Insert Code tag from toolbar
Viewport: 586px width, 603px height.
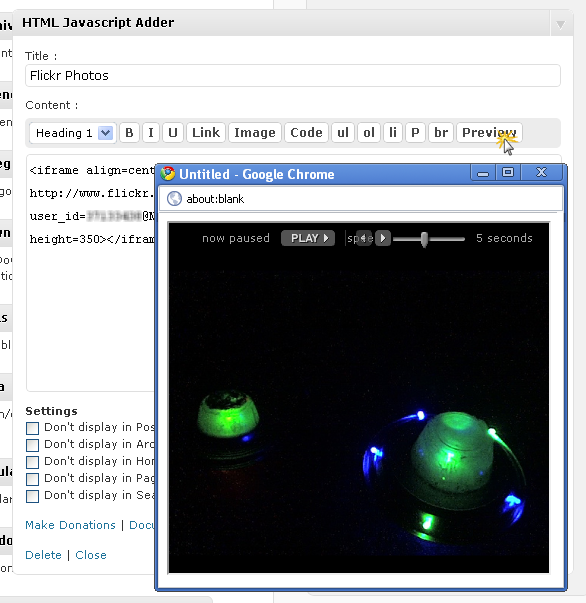point(306,133)
